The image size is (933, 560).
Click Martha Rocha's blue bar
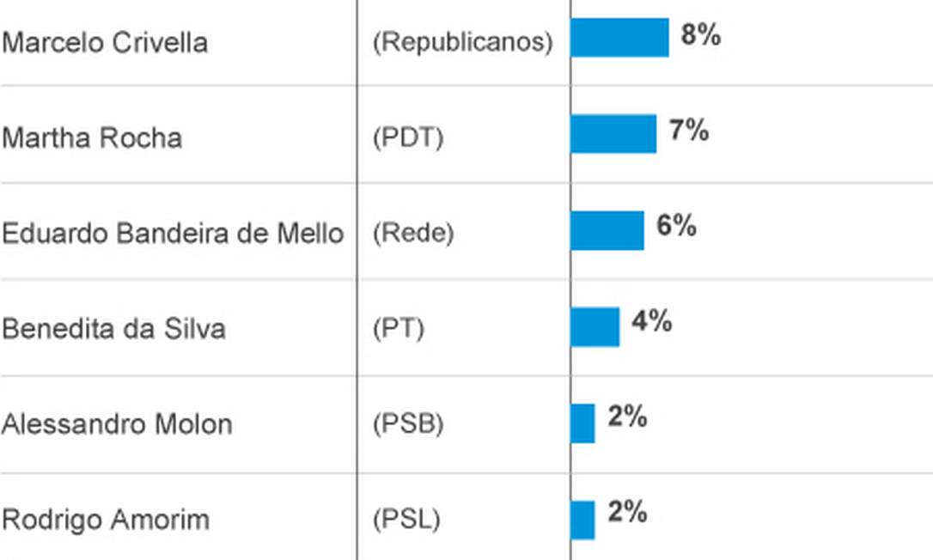[613, 134]
